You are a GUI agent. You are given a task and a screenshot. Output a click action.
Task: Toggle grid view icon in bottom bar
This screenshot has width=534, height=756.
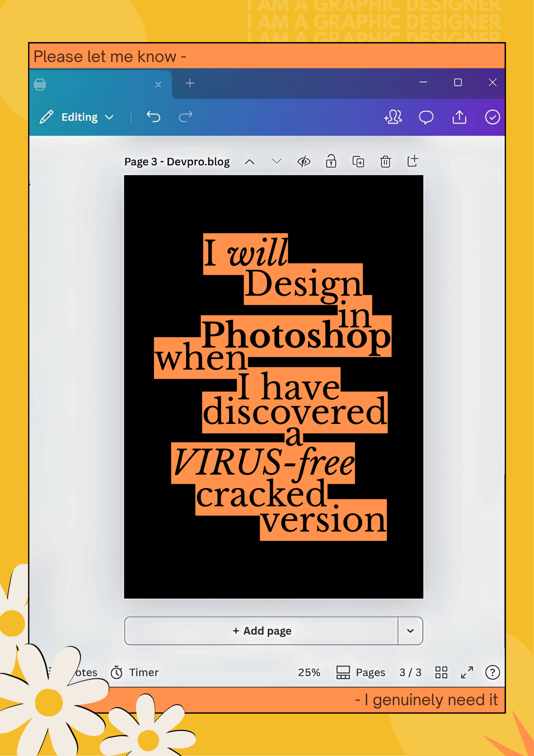click(x=441, y=672)
